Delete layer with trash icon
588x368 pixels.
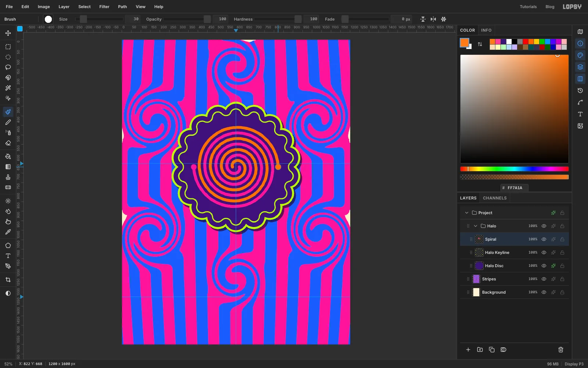561,350
